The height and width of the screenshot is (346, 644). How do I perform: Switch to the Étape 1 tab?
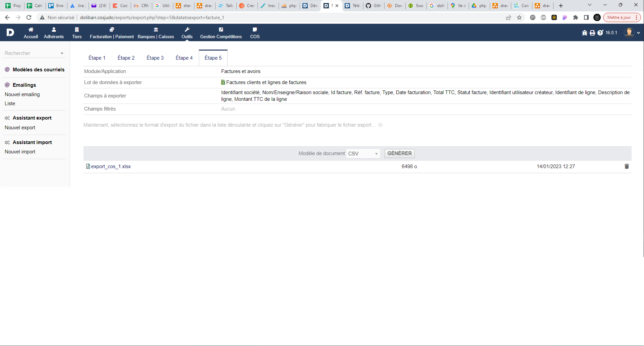[97, 58]
